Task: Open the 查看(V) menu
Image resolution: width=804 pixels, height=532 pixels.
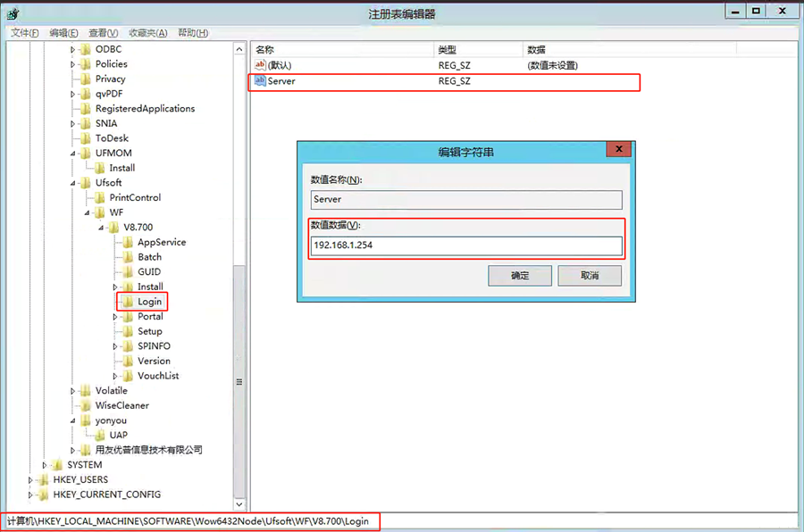Action: (103, 33)
